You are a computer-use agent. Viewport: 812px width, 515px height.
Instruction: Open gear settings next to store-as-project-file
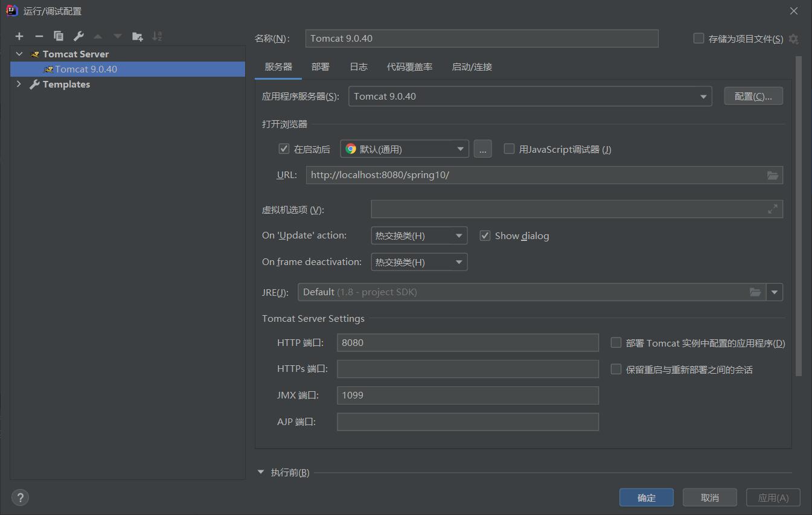(793, 39)
